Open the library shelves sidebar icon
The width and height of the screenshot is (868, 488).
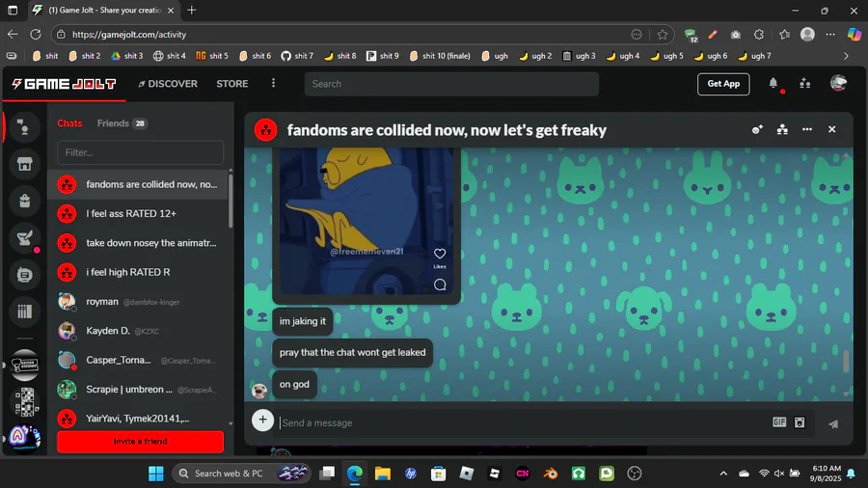pos(24,312)
